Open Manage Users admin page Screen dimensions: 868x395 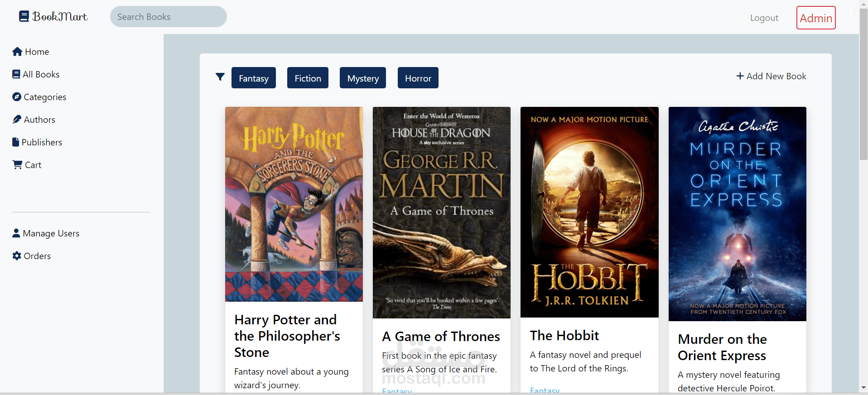click(x=46, y=233)
